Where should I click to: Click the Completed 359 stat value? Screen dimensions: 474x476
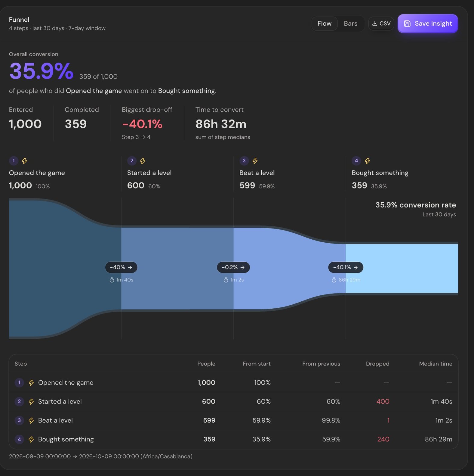(x=76, y=124)
